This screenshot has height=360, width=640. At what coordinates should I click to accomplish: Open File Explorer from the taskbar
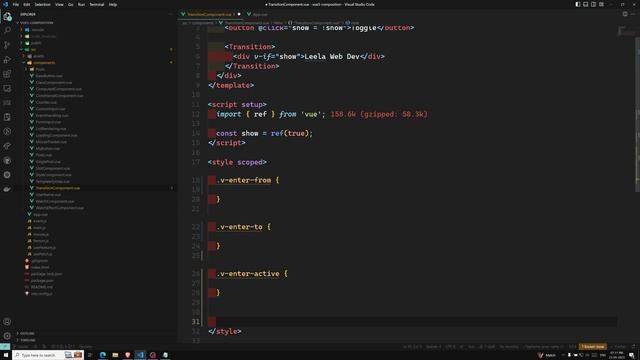[115, 355]
